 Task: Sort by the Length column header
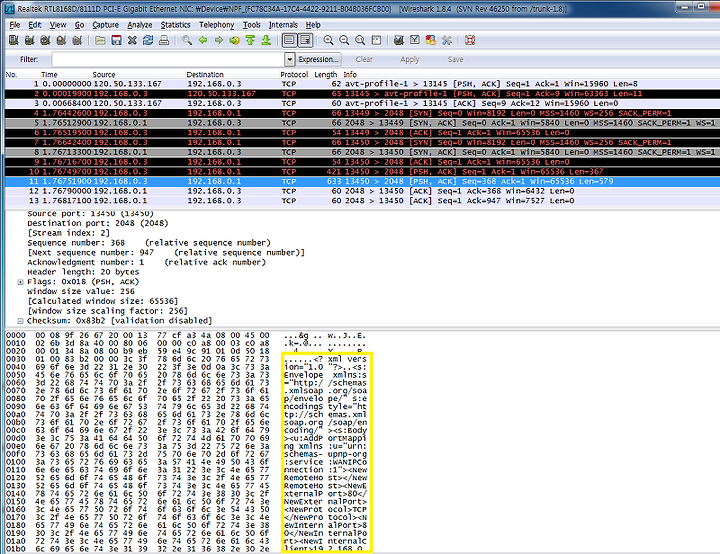(x=326, y=74)
